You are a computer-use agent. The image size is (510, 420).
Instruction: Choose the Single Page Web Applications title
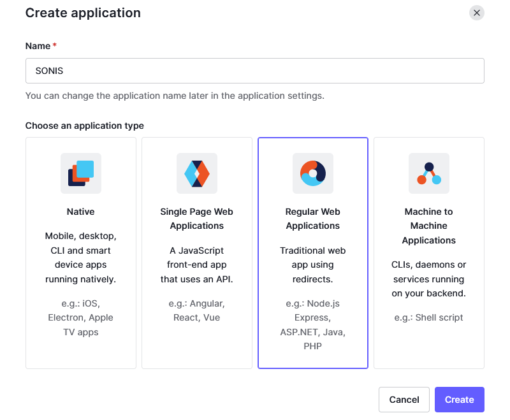point(197,219)
